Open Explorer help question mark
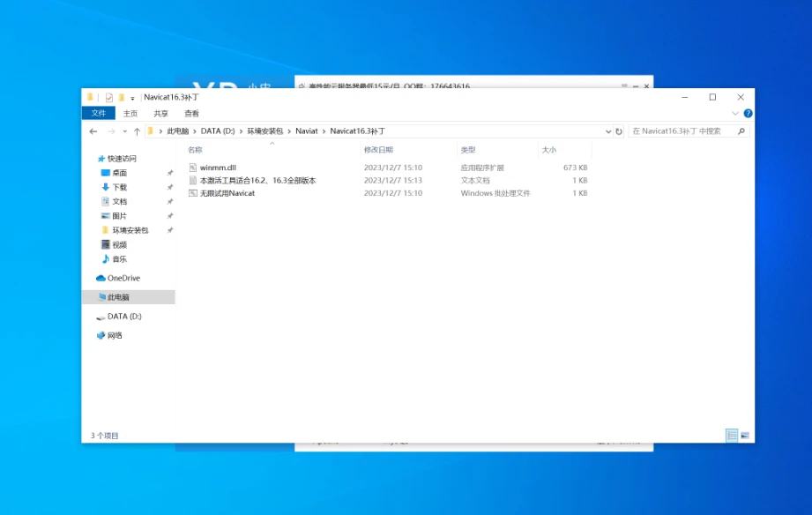812x515 pixels. click(x=748, y=114)
